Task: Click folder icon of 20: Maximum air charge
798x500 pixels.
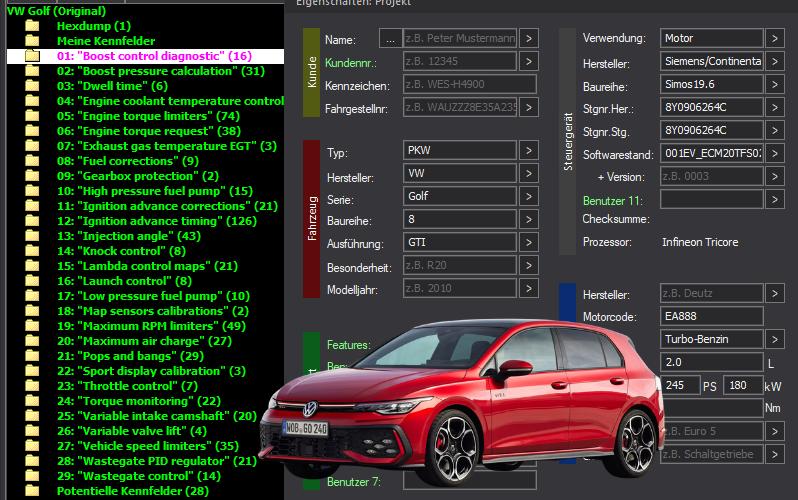Action: [32, 341]
